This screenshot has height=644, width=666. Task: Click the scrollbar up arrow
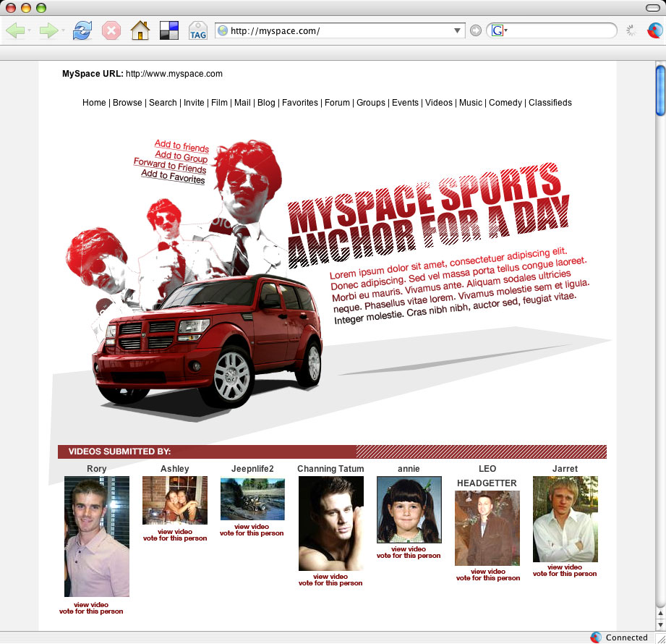coord(660,614)
